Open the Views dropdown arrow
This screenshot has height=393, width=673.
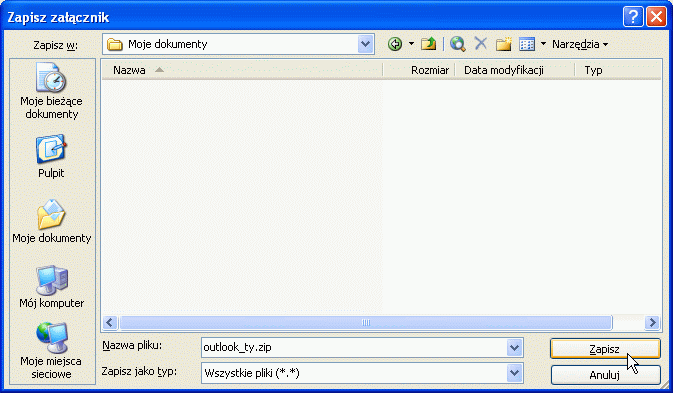(543, 44)
